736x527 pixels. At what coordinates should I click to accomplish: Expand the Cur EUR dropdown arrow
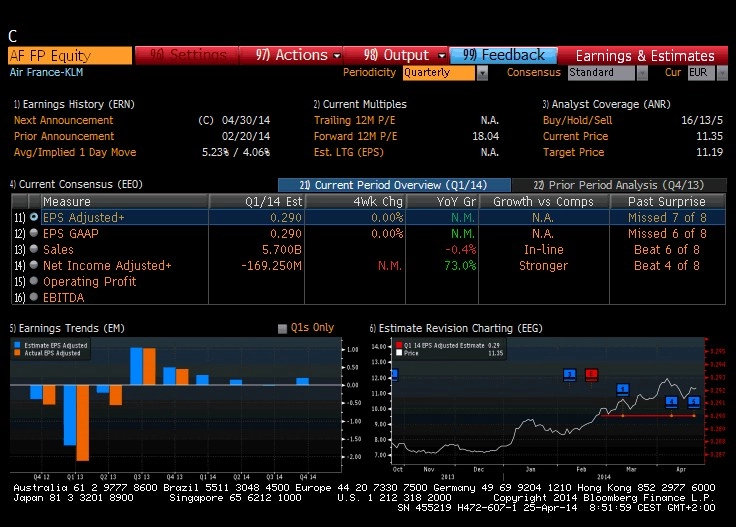point(722,73)
